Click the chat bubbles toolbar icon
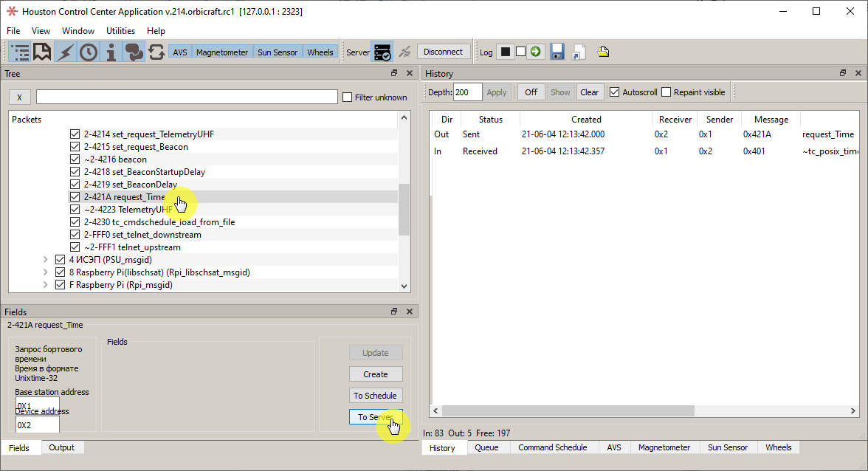This screenshot has width=868, height=471. pyautogui.click(x=134, y=52)
